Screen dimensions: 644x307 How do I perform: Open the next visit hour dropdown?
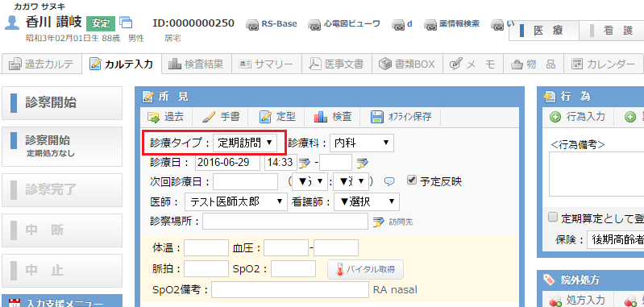point(310,181)
